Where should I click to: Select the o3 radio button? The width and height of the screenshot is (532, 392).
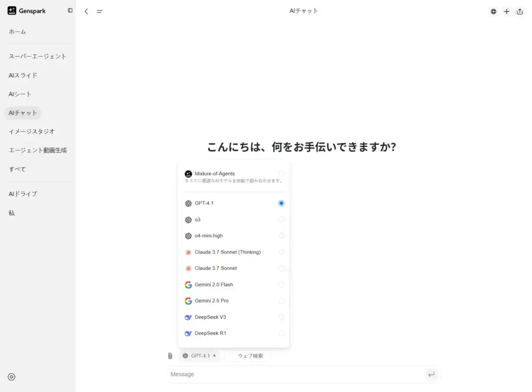click(x=281, y=220)
